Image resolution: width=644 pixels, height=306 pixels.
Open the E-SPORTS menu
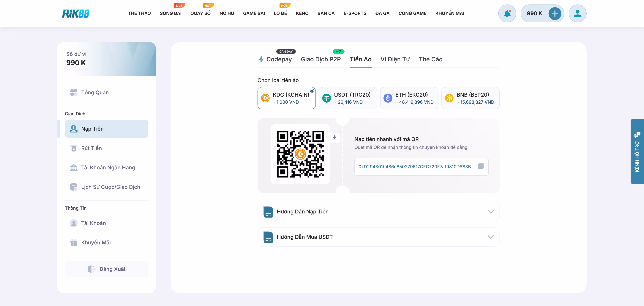355,13
